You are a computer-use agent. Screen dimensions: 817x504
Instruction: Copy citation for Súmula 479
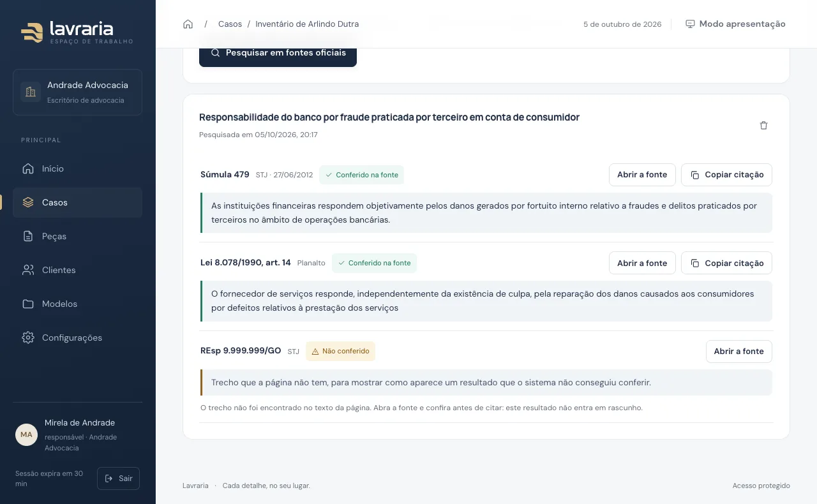coord(726,175)
